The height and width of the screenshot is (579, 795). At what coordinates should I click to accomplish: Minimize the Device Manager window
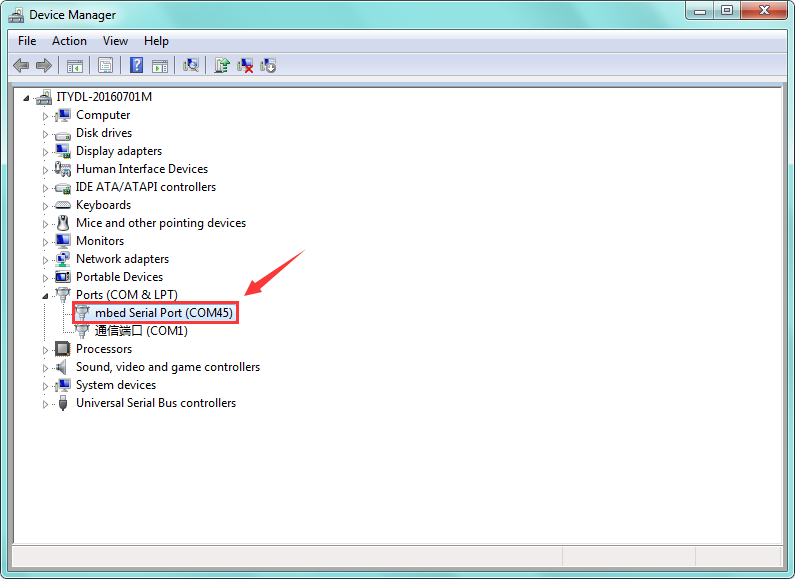[700, 11]
